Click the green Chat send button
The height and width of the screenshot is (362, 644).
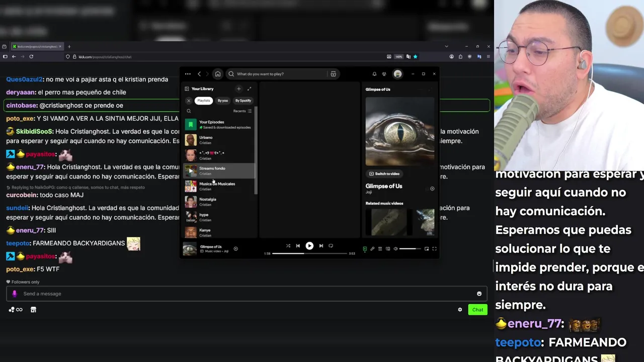click(477, 310)
